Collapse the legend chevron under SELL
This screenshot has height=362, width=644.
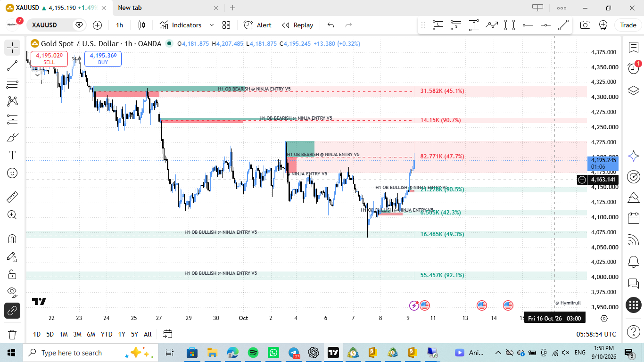tap(37, 74)
